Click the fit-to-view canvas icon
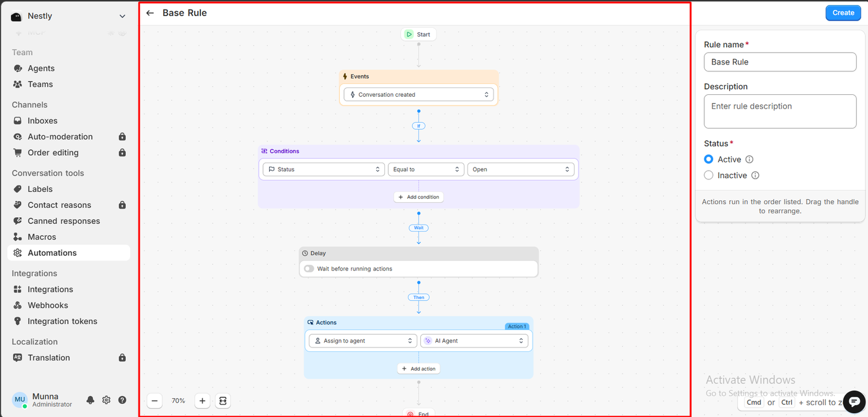This screenshot has height=417, width=868. pyautogui.click(x=223, y=401)
